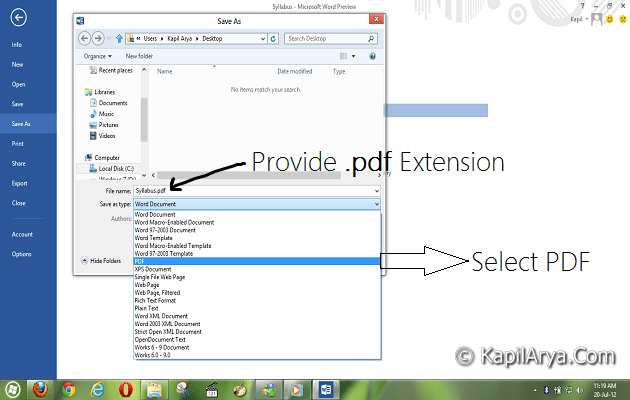Close the document from backstage
Viewport: 630px width, 400px height.
28,203
